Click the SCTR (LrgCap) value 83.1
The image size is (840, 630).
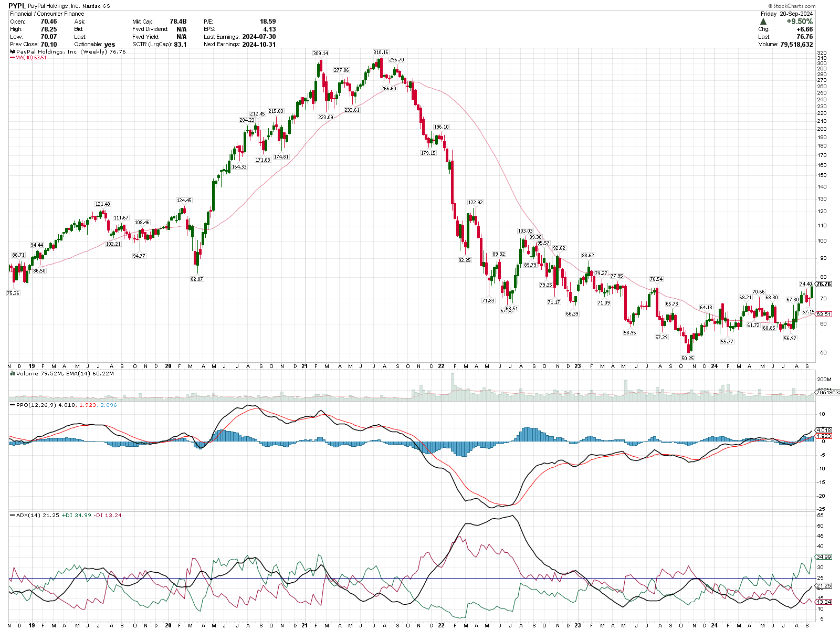point(180,45)
